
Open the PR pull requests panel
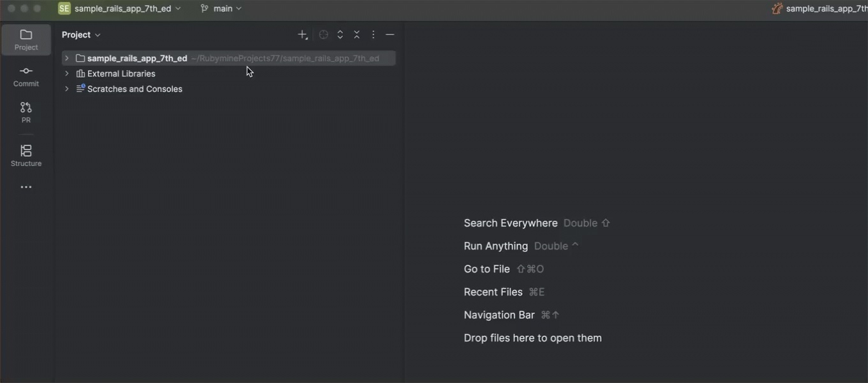click(26, 112)
